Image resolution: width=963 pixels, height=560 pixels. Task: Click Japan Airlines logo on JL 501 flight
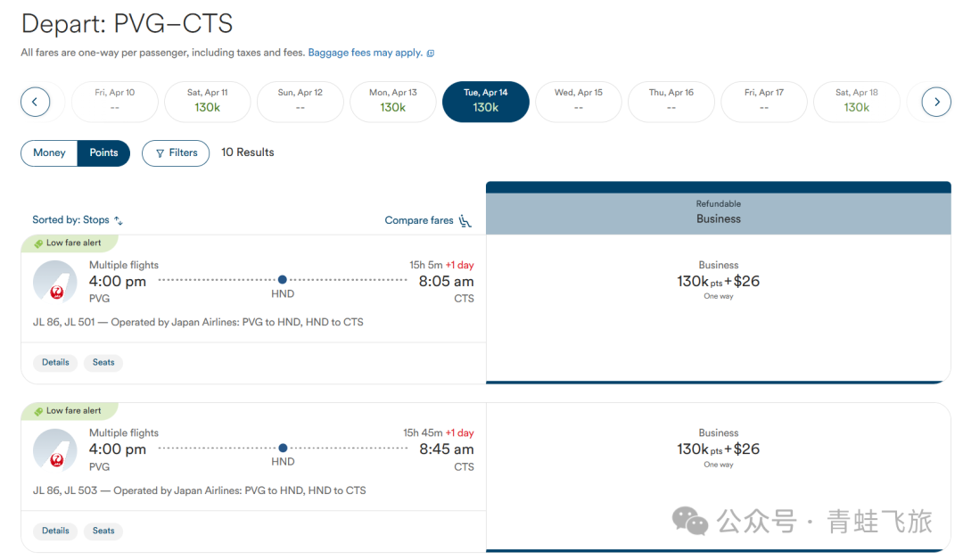(x=55, y=282)
